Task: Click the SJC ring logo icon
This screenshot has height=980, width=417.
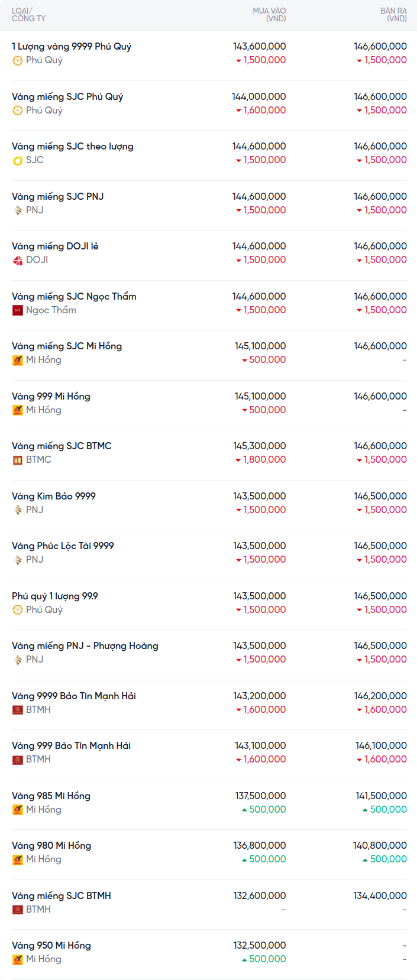Action: [x=18, y=160]
